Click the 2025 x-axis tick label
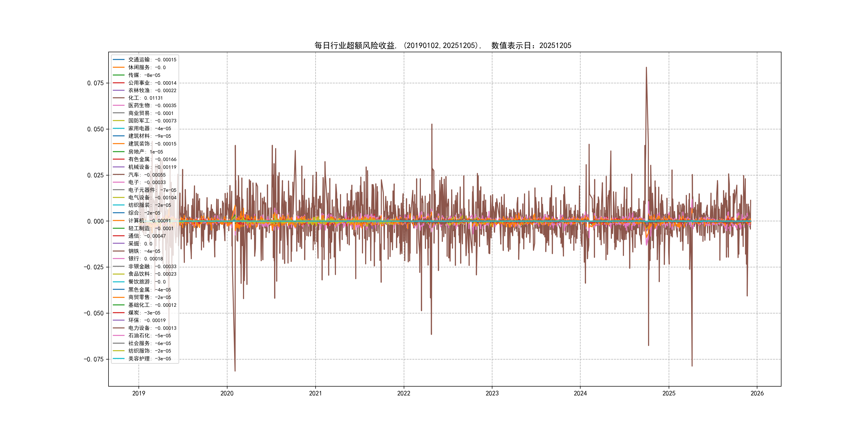This screenshot has height=434, width=868. coord(669,393)
